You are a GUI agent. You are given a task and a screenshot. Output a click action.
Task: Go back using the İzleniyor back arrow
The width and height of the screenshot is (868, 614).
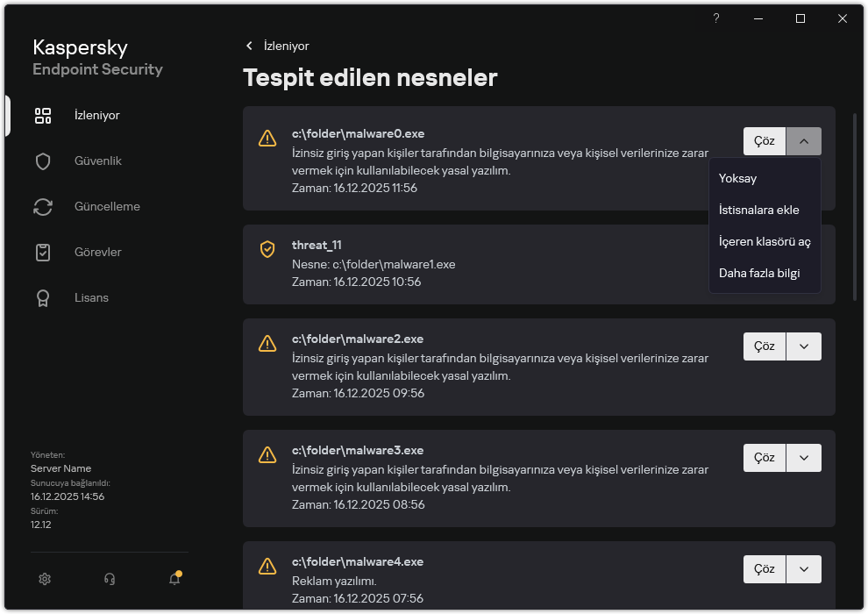(250, 45)
